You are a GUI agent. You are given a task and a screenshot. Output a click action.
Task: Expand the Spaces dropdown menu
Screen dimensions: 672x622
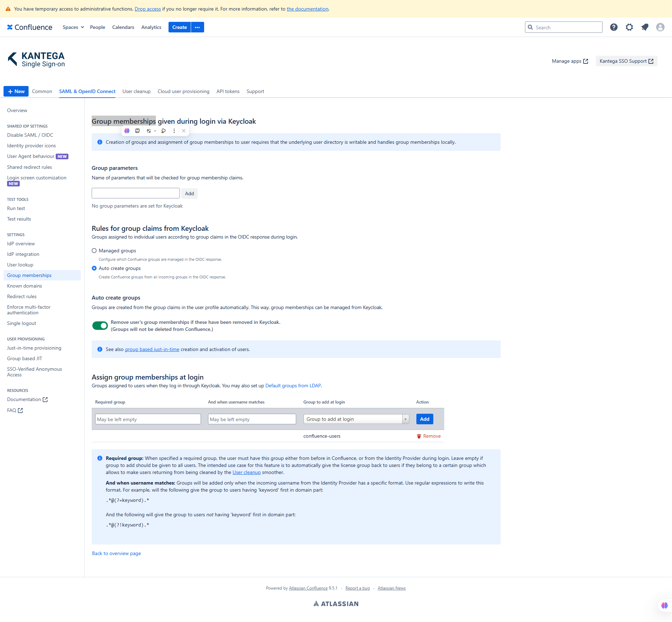pos(73,27)
